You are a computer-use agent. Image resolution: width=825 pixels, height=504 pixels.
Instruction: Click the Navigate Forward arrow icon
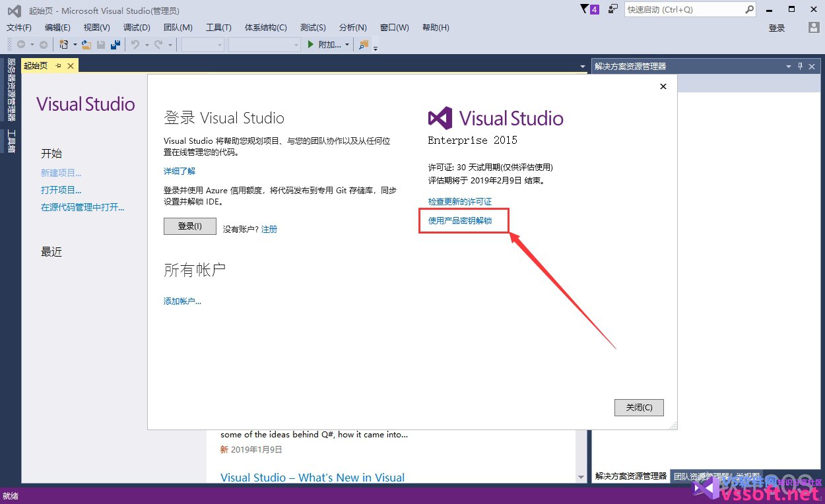[44, 45]
